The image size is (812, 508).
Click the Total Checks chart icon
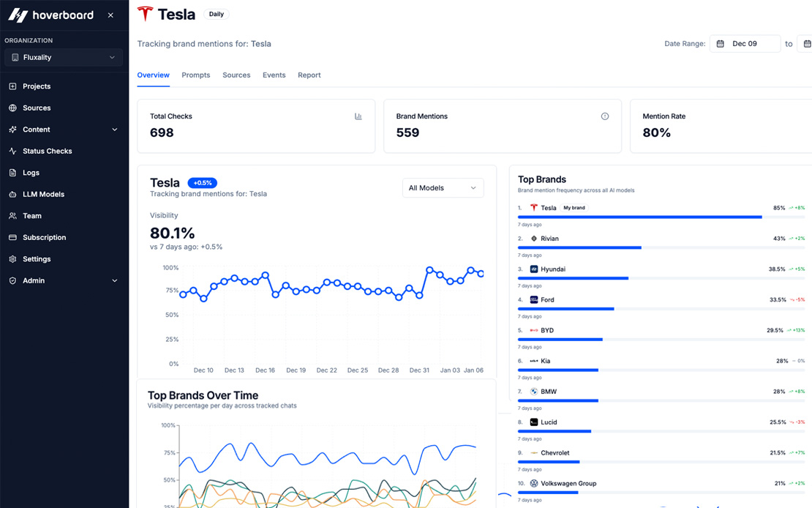tap(358, 116)
